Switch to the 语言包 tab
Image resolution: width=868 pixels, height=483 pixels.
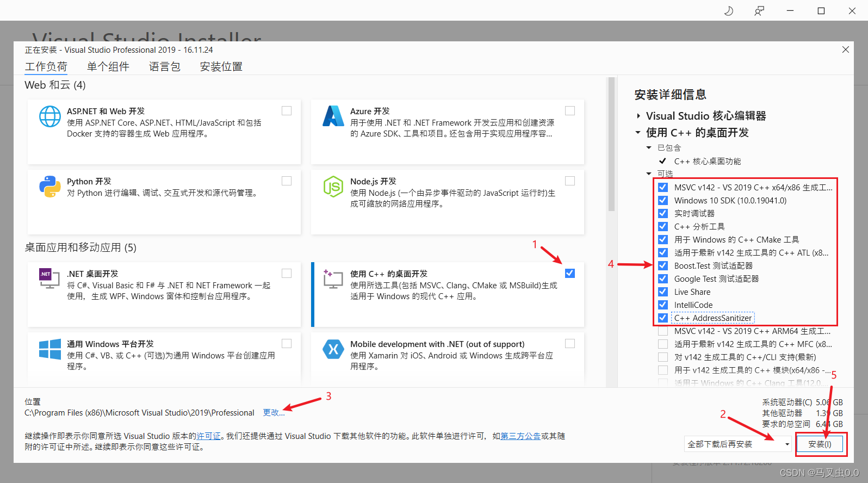[165, 66]
